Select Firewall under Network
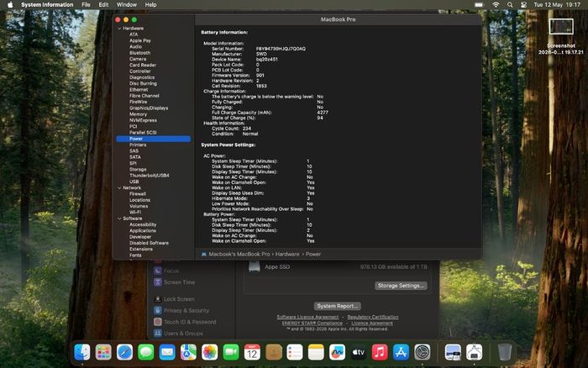 pyautogui.click(x=138, y=194)
